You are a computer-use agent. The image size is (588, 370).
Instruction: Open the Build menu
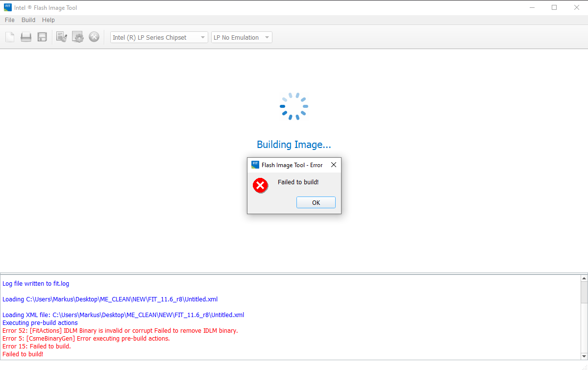pos(28,20)
